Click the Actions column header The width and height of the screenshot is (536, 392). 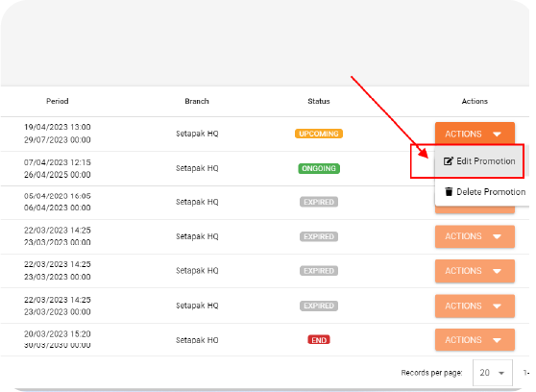tap(475, 101)
